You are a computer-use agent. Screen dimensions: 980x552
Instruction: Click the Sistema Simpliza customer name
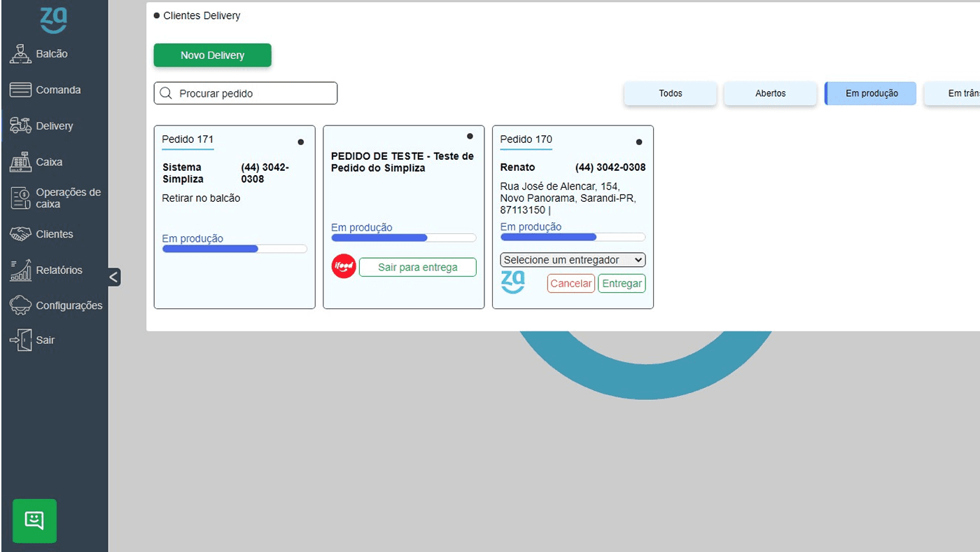[x=183, y=173]
